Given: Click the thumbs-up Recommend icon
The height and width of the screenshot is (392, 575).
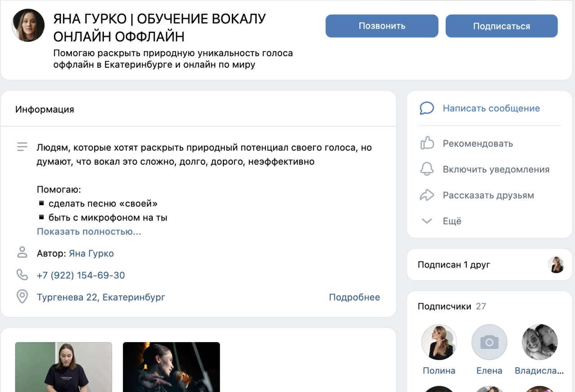Looking at the screenshot, I should [426, 143].
